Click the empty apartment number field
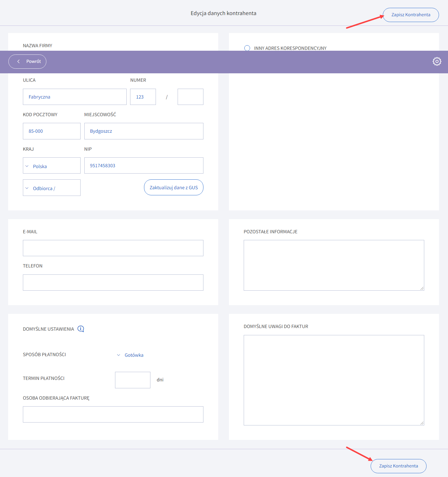The image size is (448, 477). tap(190, 97)
